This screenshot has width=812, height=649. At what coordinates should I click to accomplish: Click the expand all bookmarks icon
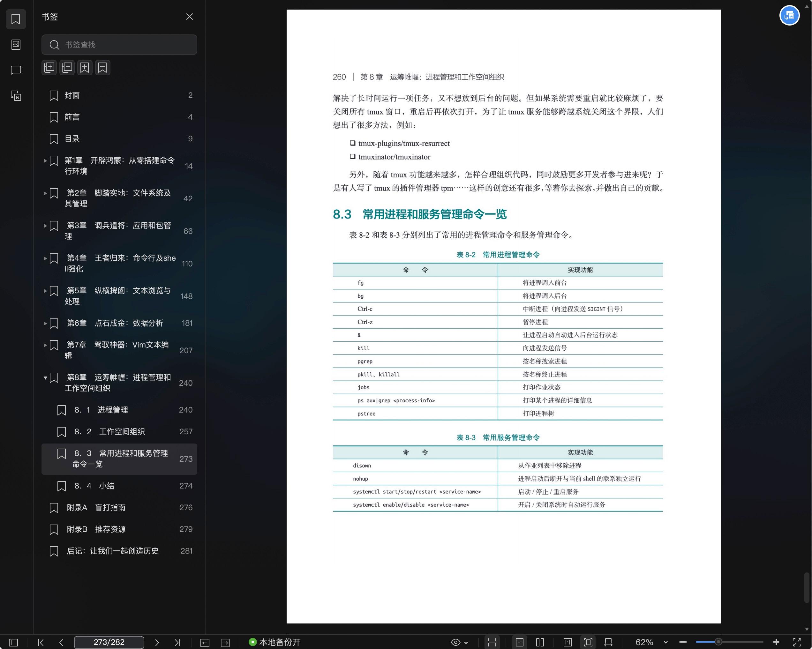49,68
